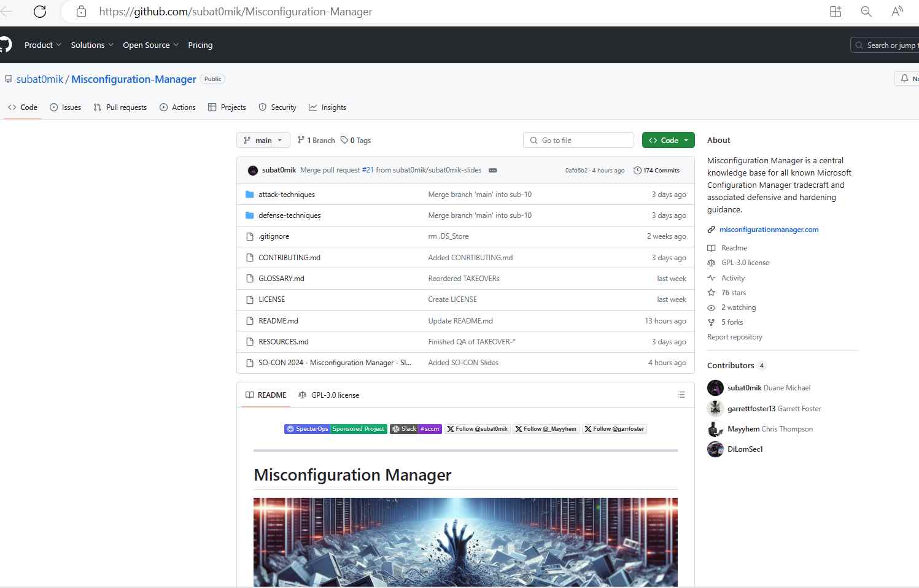Visit misconfigurationmanager.com website link

[769, 230]
